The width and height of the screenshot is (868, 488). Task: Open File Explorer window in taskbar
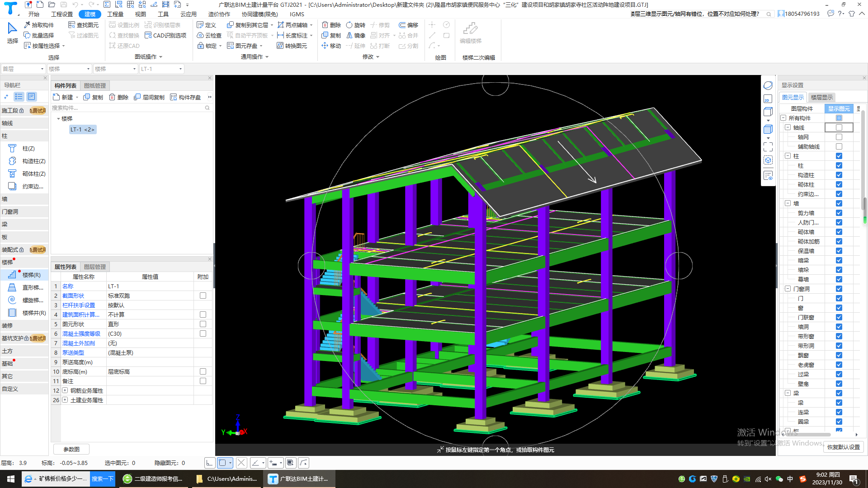point(227,479)
